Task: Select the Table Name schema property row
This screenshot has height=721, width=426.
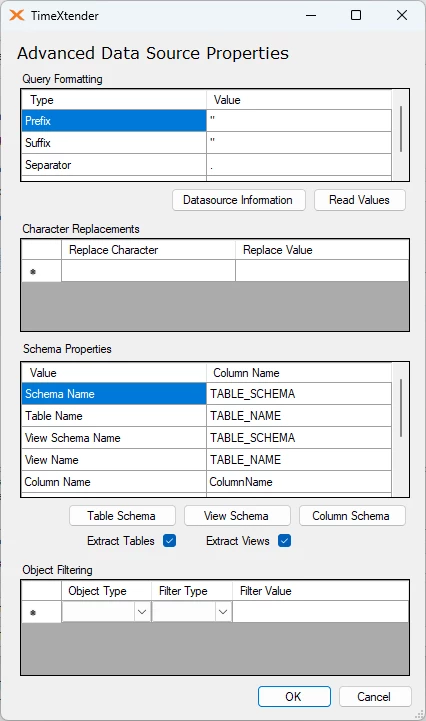Action: pyautogui.click(x=207, y=416)
